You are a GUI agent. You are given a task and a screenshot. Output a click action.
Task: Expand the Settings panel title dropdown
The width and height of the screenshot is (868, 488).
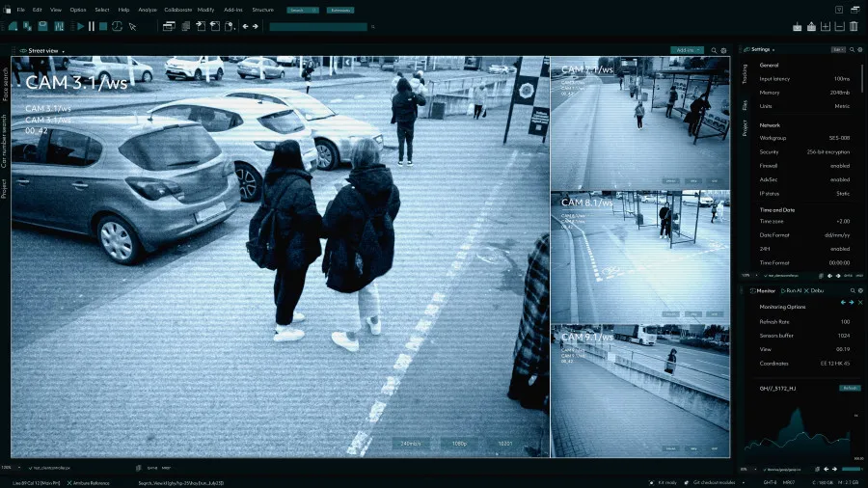(762, 49)
